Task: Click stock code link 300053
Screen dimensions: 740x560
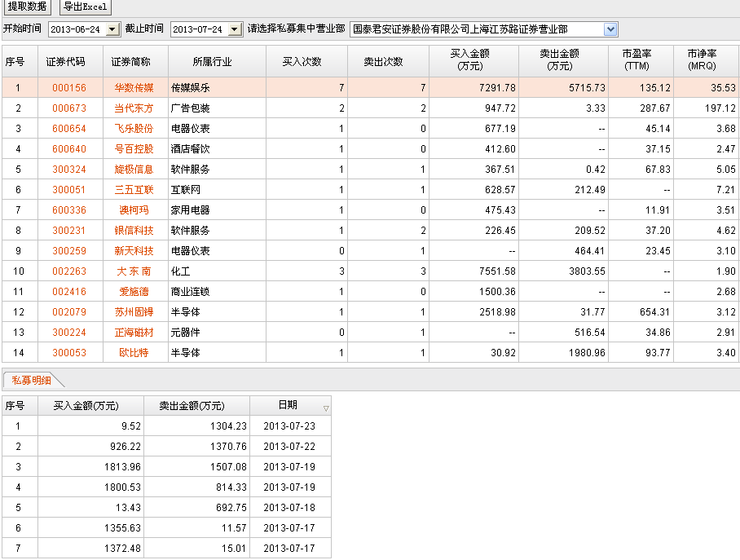Action: click(x=69, y=353)
